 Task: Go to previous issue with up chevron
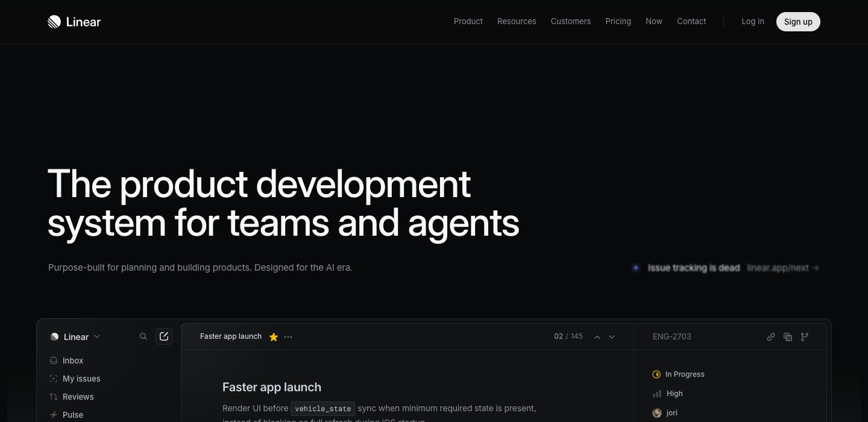click(597, 337)
